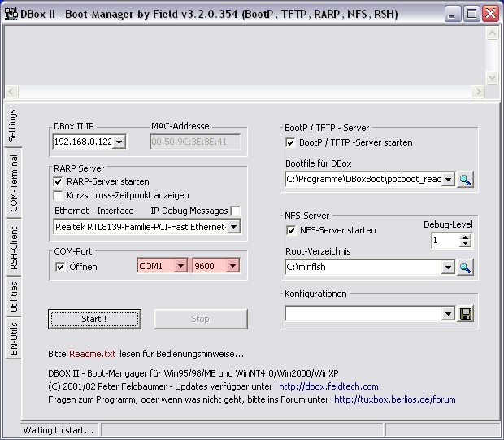Click the log pane scroll down arrow

[x=492, y=77]
